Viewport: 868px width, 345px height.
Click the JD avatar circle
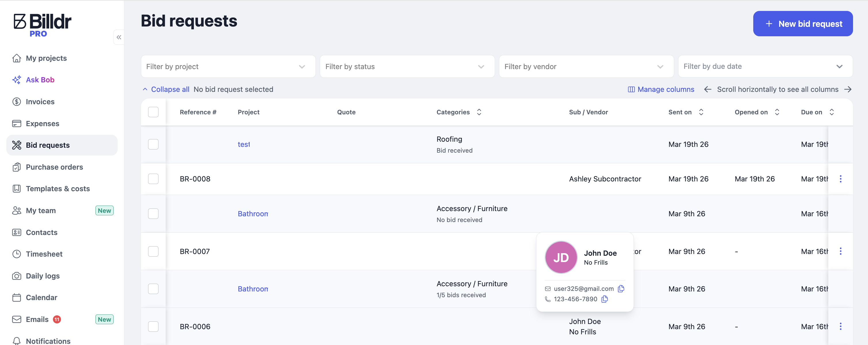coord(561,257)
